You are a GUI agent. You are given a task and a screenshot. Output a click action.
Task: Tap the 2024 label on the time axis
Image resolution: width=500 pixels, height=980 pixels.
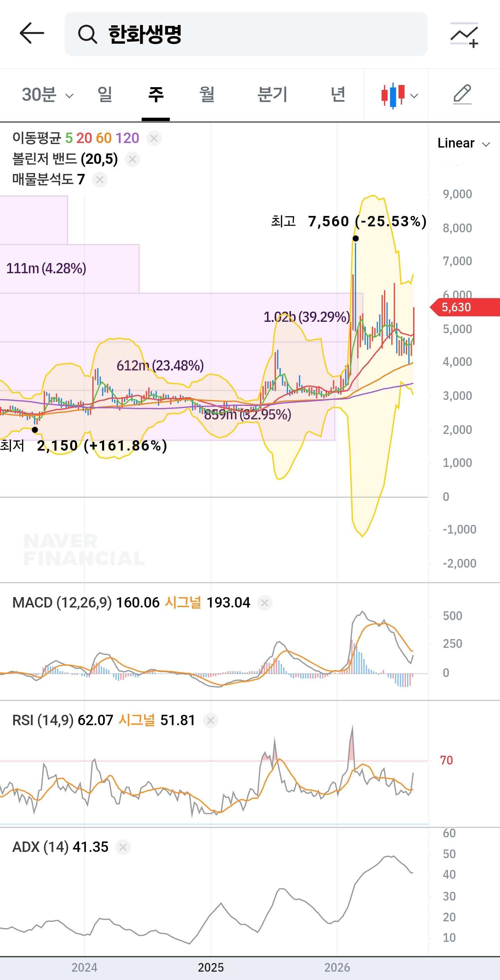point(84,968)
